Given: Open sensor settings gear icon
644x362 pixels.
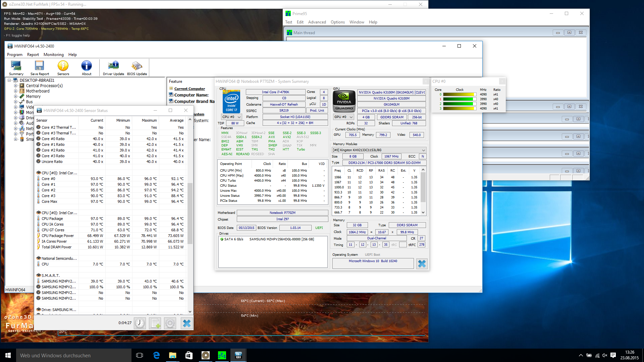Looking at the screenshot, I should point(170,323).
